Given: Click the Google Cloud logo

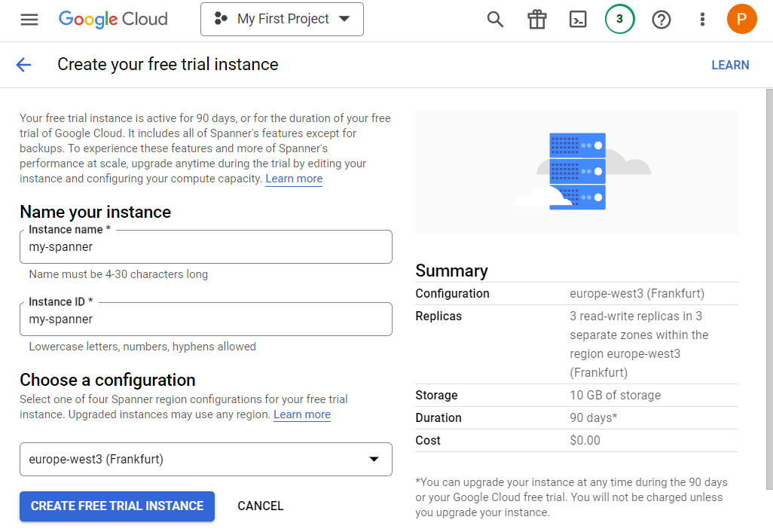Looking at the screenshot, I should click(x=113, y=20).
